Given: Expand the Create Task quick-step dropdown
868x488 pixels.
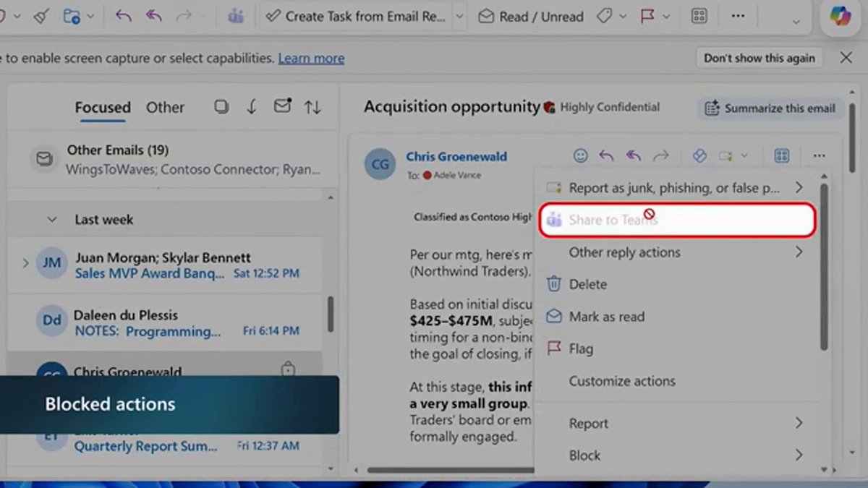Looking at the screenshot, I should click(459, 17).
